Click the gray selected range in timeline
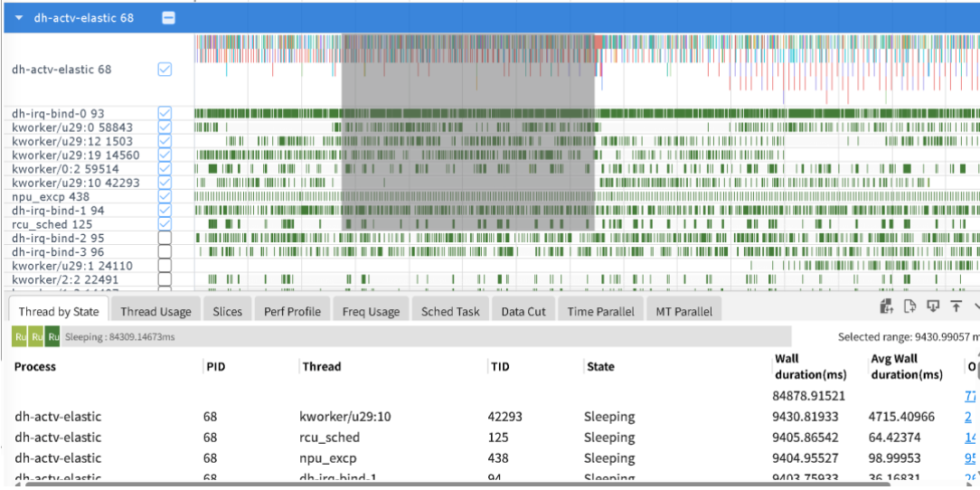The height and width of the screenshot is (490, 980). pyautogui.click(x=467, y=132)
